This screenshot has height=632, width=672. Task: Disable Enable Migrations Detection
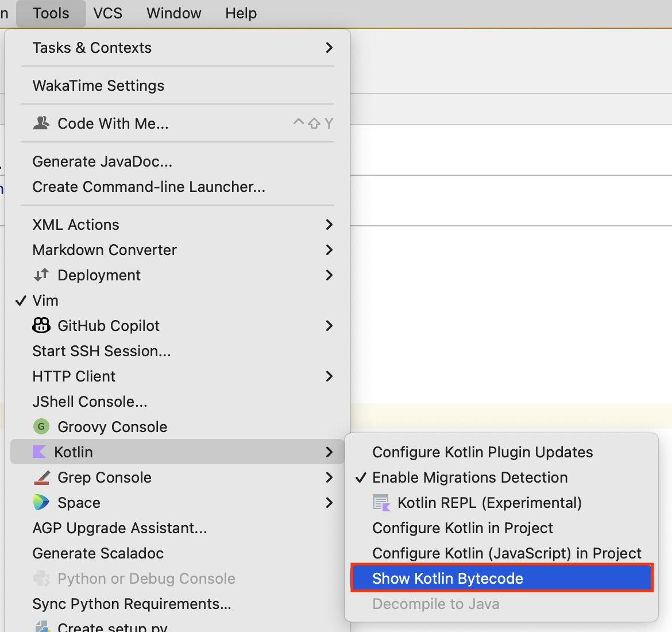point(470,477)
